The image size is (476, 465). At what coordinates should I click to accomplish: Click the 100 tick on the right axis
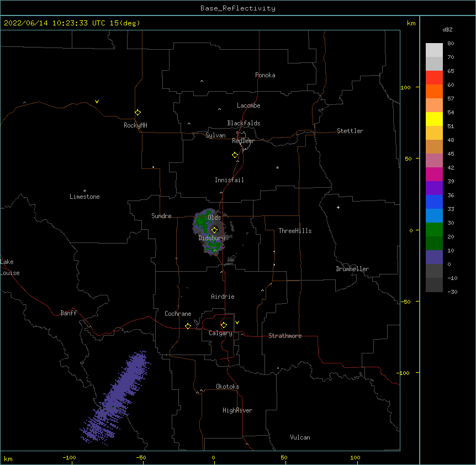(x=405, y=87)
